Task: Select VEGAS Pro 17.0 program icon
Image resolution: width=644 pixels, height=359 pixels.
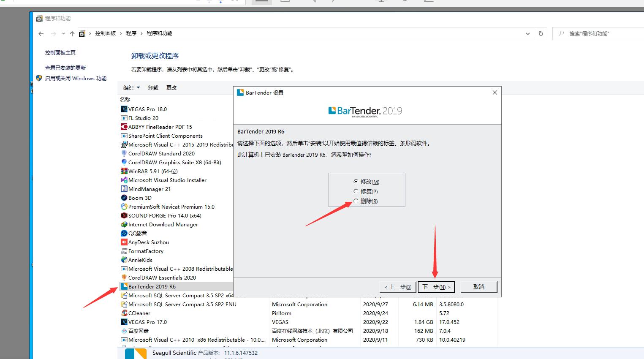Action: (x=124, y=322)
